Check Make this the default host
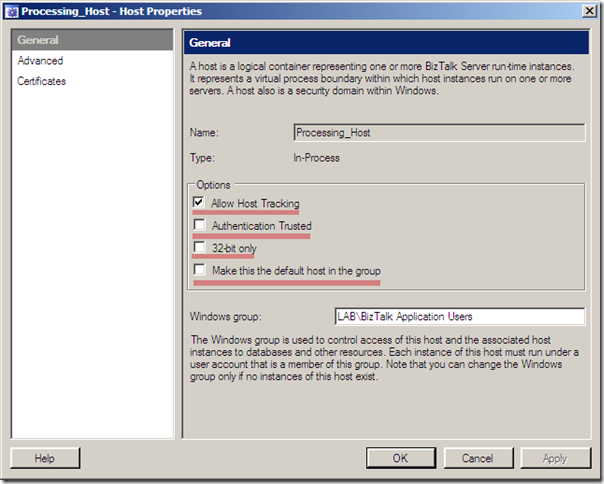 199,269
